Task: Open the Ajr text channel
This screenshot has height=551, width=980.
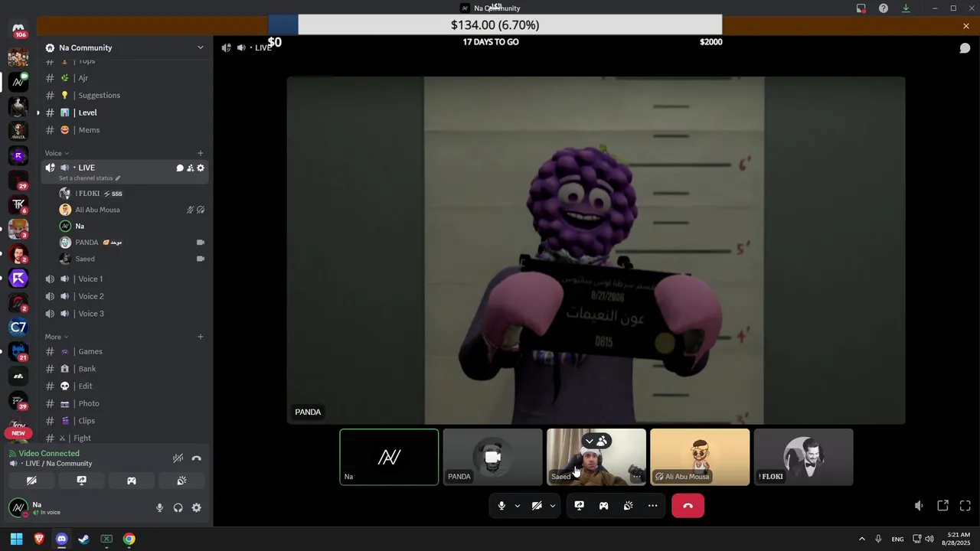Action: click(x=125, y=78)
